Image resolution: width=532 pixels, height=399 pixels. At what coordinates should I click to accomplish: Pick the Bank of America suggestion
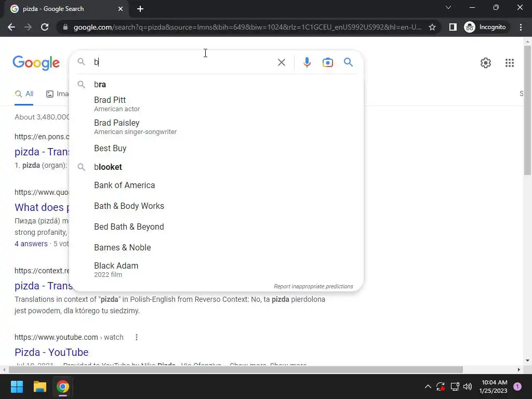pyautogui.click(x=216, y=185)
